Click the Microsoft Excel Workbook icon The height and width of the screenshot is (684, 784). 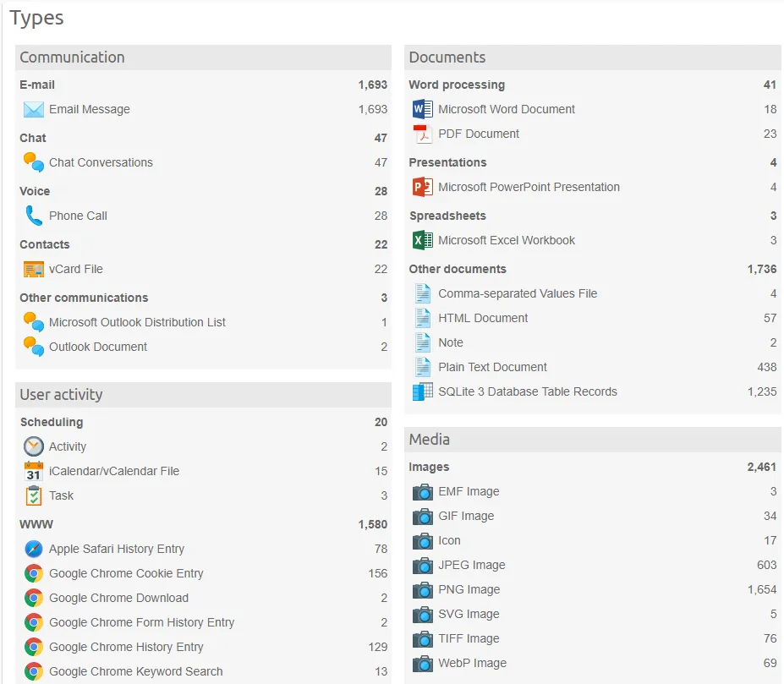coord(423,240)
